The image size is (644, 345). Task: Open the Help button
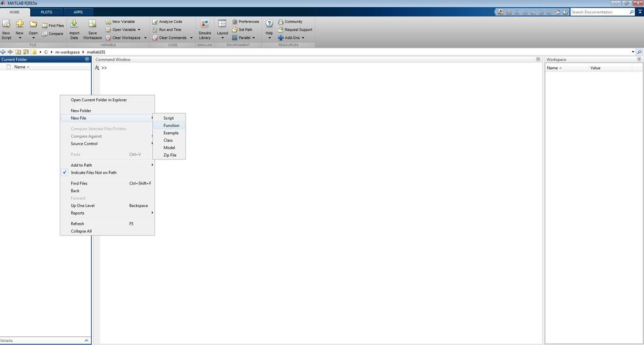click(269, 29)
